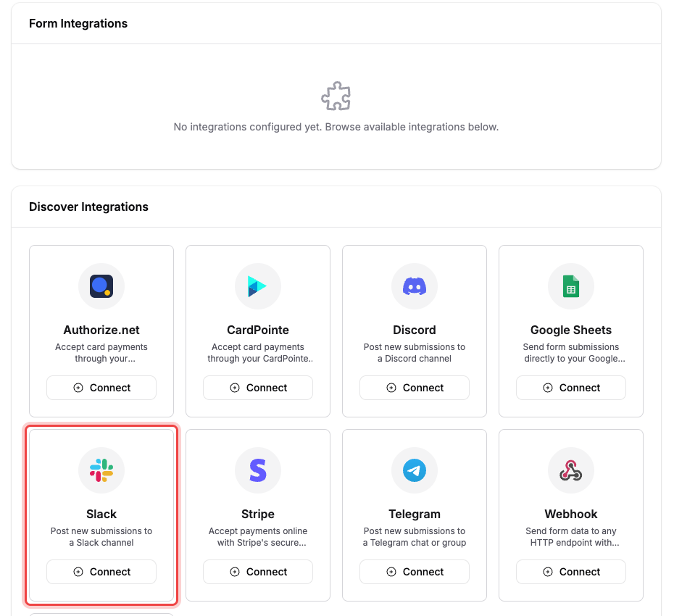This screenshot has width=674, height=616.
Task: Click the Stripe logo icon
Action: click(258, 470)
